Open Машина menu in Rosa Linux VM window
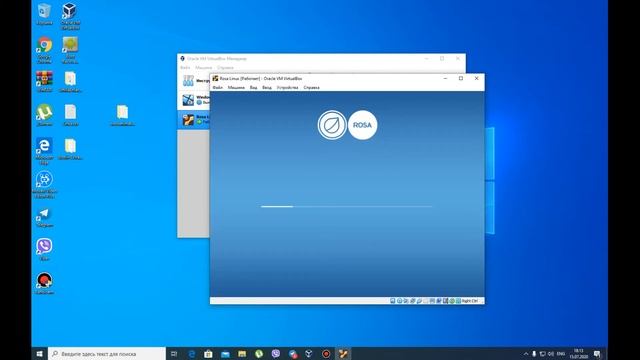Screen dimensions: 640x360 tap(236, 87)
